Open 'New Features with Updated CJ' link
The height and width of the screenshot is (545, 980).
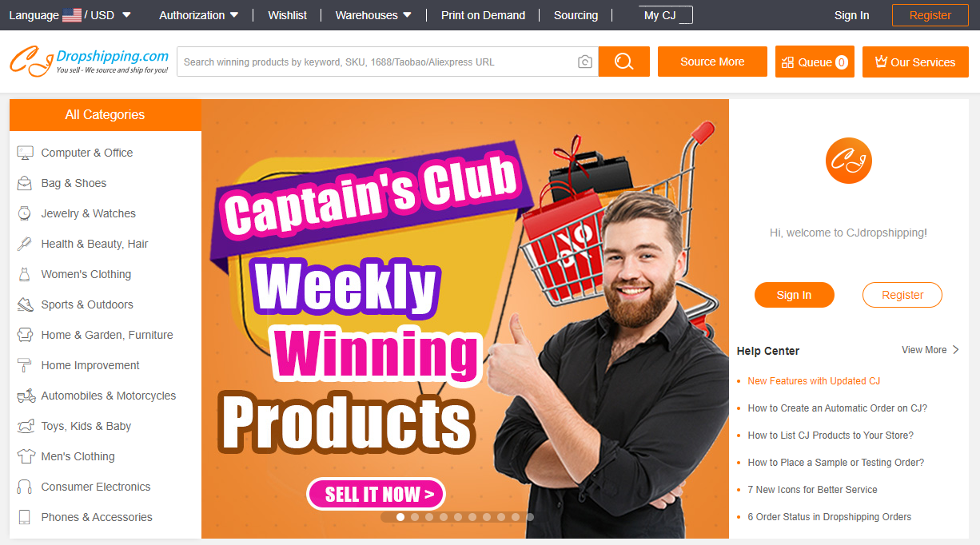[814, 381]
